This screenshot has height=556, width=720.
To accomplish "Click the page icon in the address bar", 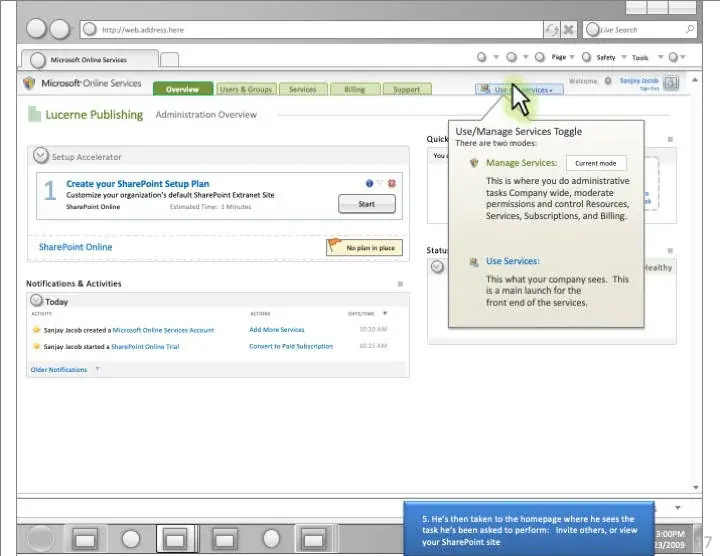I will [x=90, y=29].
